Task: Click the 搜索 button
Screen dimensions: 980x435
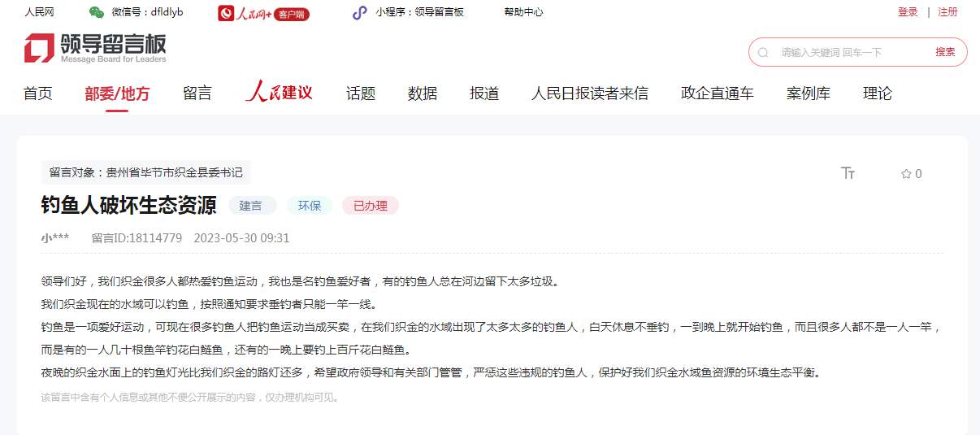Action: pos(945,52)
